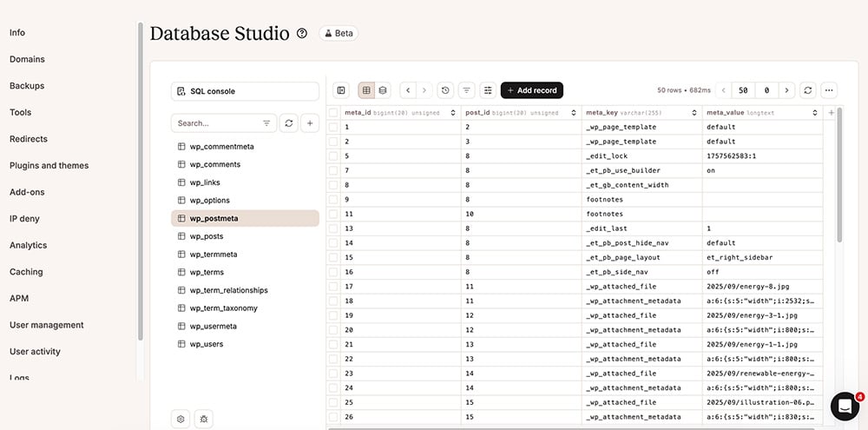Go to next page of rows

(x=786, y=90)
